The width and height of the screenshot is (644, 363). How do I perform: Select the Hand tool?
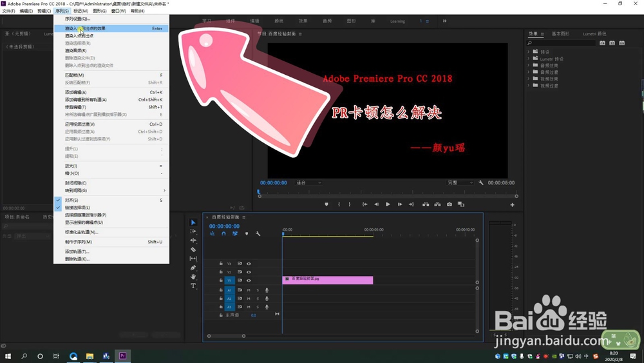tap(193, 277)
